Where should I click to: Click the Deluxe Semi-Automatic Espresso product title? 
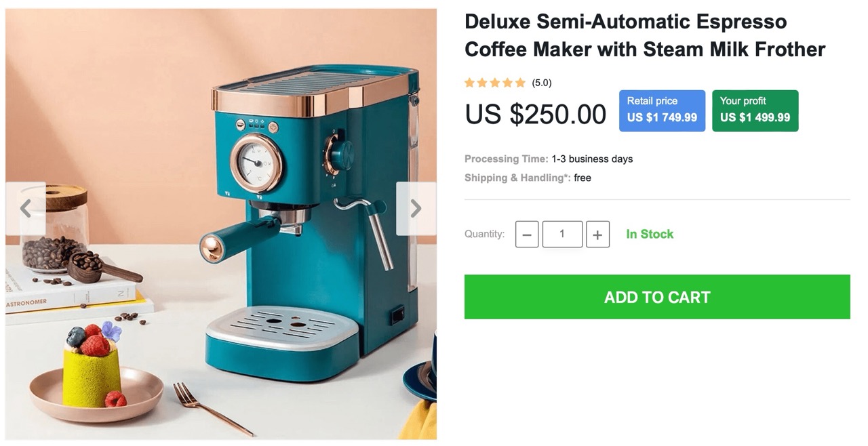tap(645, 35)
